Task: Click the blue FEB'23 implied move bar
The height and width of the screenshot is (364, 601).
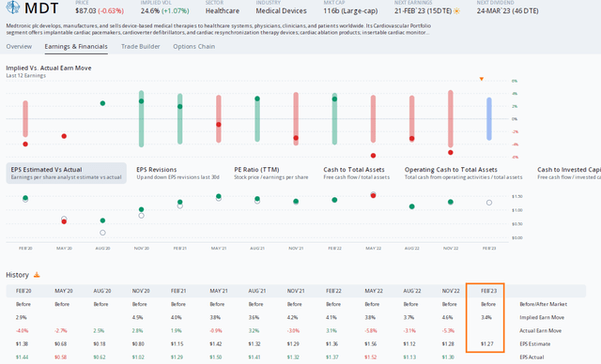Action: pos(489,118)
